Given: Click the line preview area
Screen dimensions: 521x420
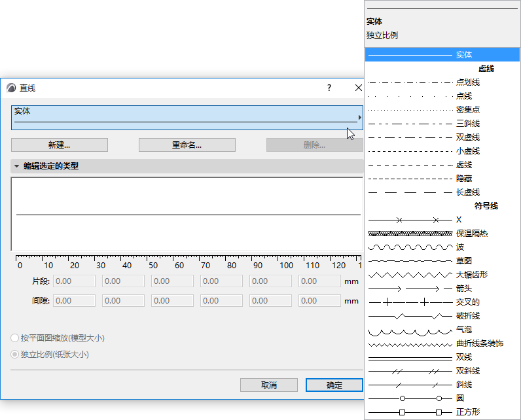Looking at the screenshot, I should [x=187, y=214].
